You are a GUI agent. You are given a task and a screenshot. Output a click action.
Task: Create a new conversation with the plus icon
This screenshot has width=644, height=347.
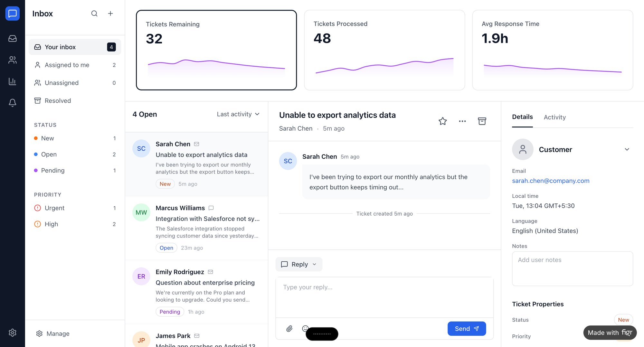click(110, 14)
